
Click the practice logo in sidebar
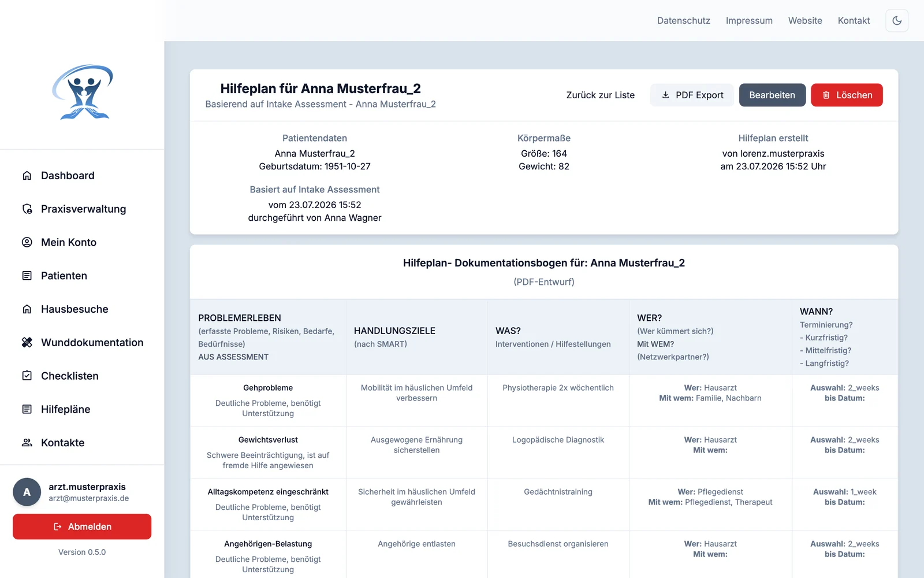tap(82, 92)
